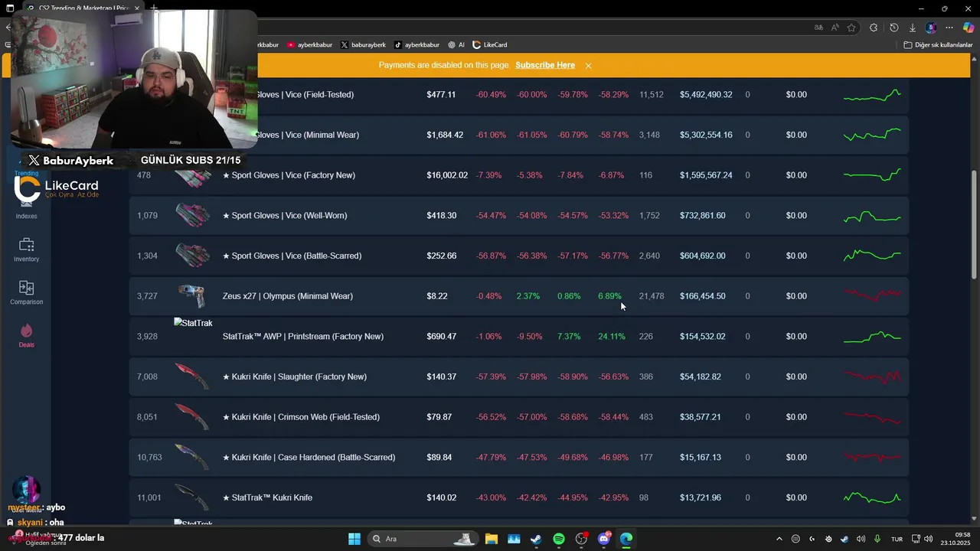Image resolution: width=980 pixels, height=551 pixels.
Task: Open the Inventory sidebar icon
Action: pyautogui.click(x=26, y=245)
